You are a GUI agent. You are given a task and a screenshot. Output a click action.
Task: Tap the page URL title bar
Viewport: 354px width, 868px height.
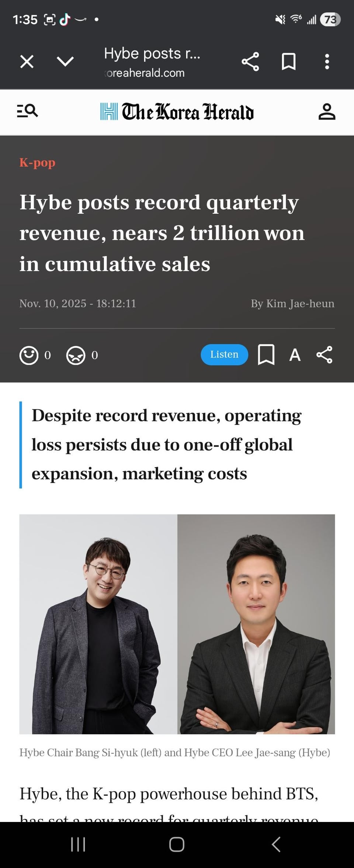[152, 62]
